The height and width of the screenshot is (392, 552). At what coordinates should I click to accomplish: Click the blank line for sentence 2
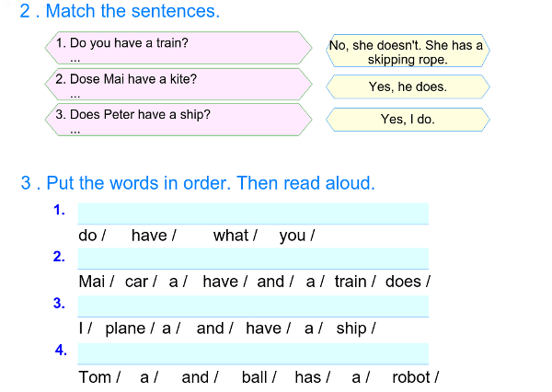[253, 258]
